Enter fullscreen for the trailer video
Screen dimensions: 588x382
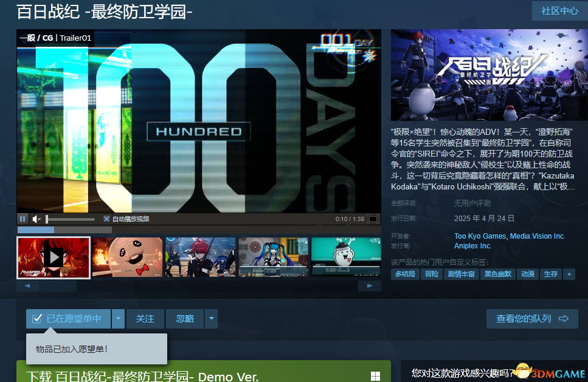(373, 219)
